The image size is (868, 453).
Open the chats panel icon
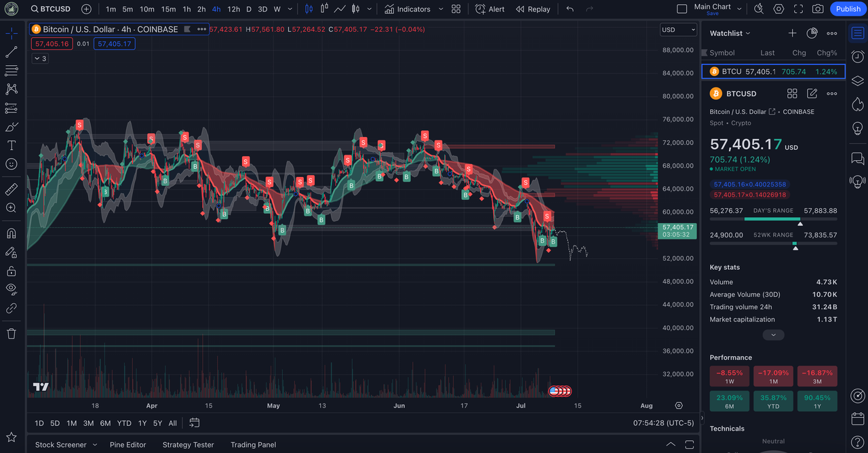point(858,159)
